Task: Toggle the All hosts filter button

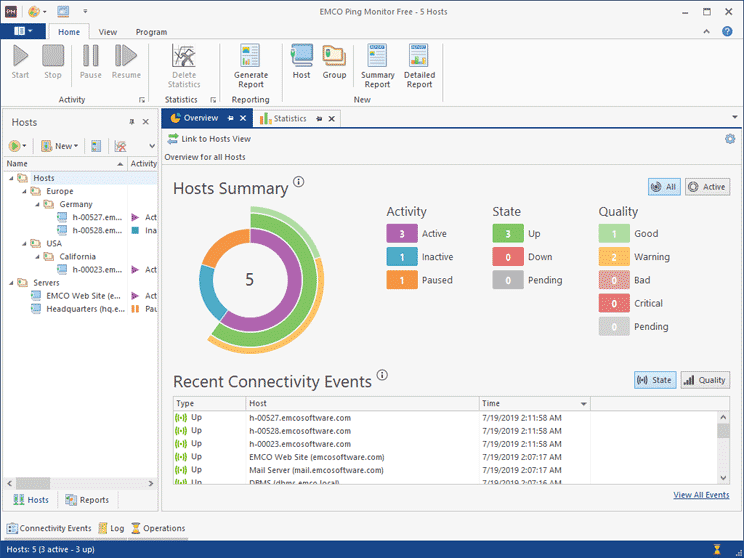Action: (x=663, y=187)
